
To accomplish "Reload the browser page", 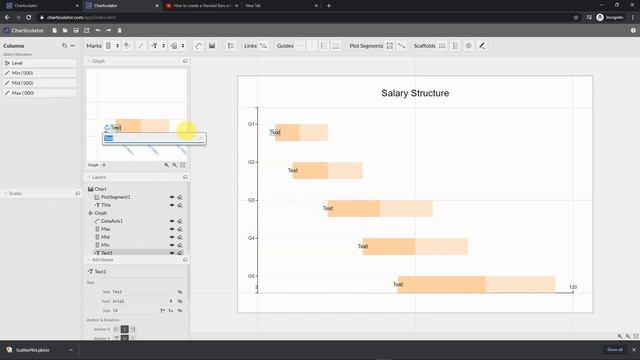I will [x=29, y=18].
